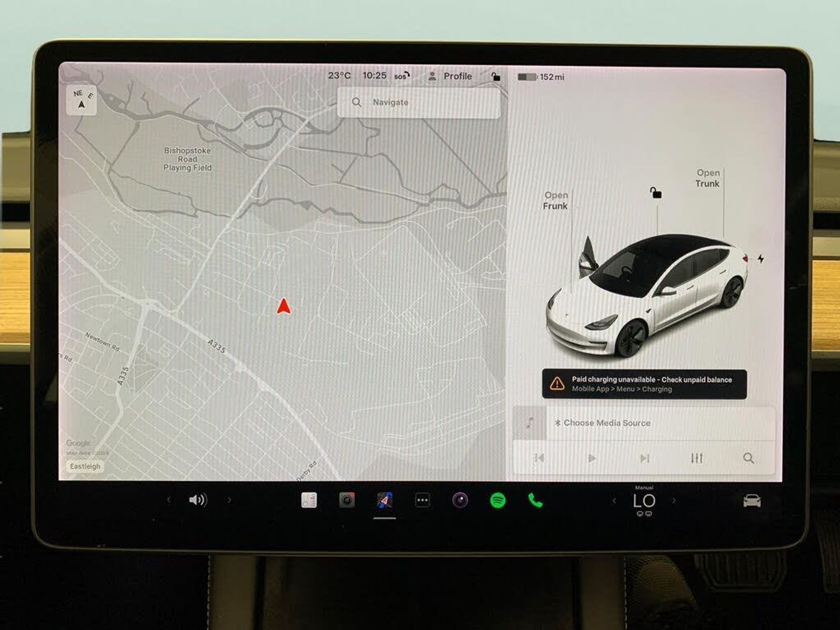The height and width of the screenshot is (630, 840).
Task: Tap the warning triangle icon in alert
Action: tap(557, 383)
